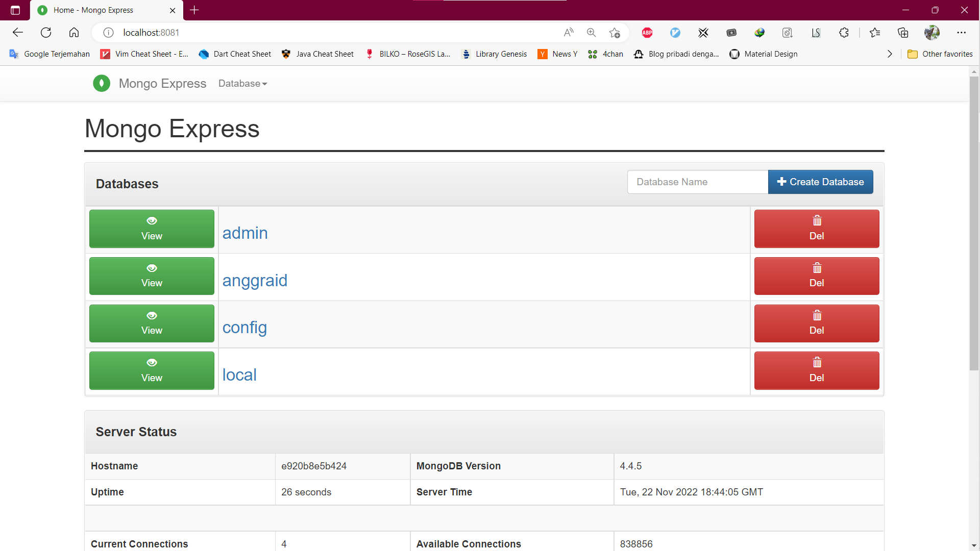Click the trash Del button for anggraid

point(816,276)
